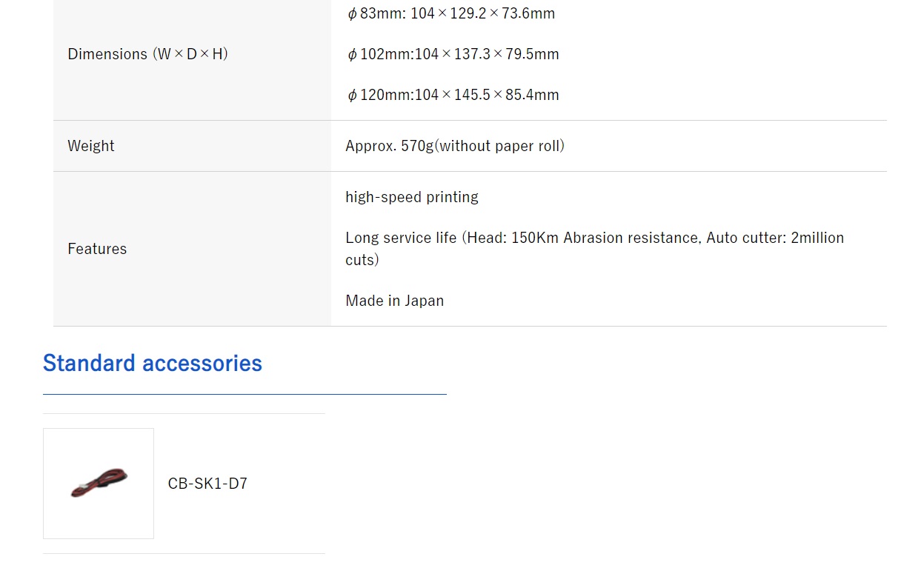The image size is (921, 588).
Task: Click the word cuts) in Features
Action: pyautogui.click(x=362, y=260)
